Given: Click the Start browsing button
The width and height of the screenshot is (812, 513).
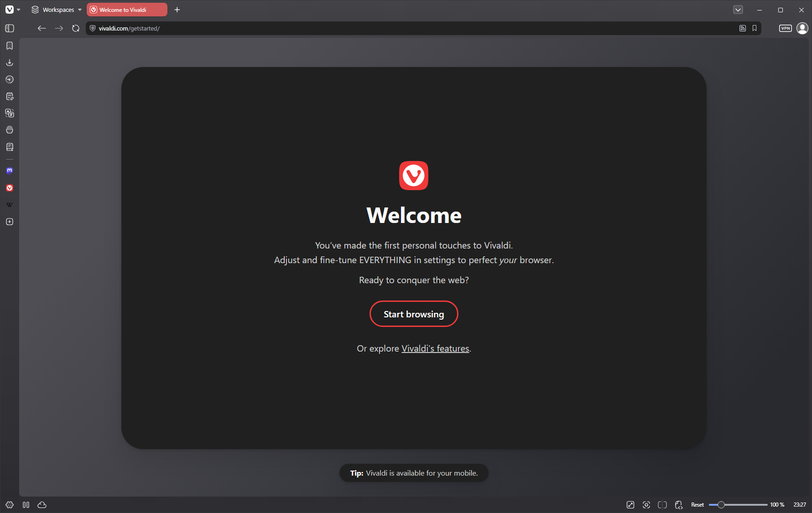Looking at the screenshot, I should 414,314.
